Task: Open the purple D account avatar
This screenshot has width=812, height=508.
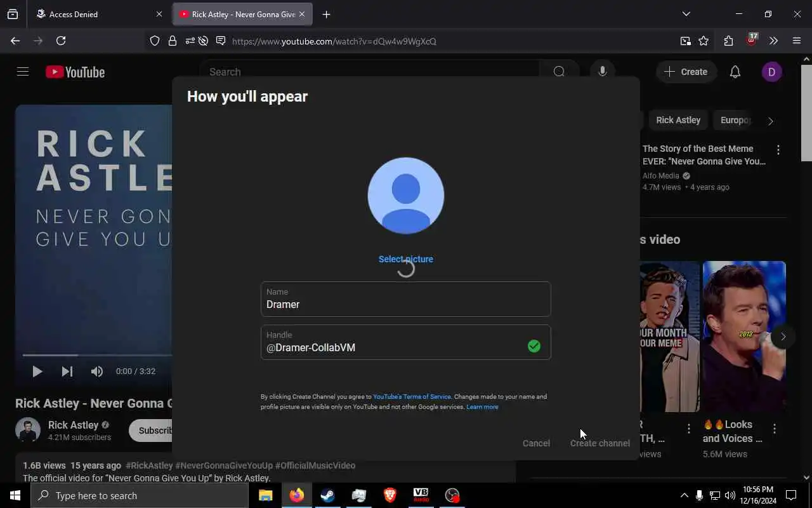Action: (x=771, y=72)
